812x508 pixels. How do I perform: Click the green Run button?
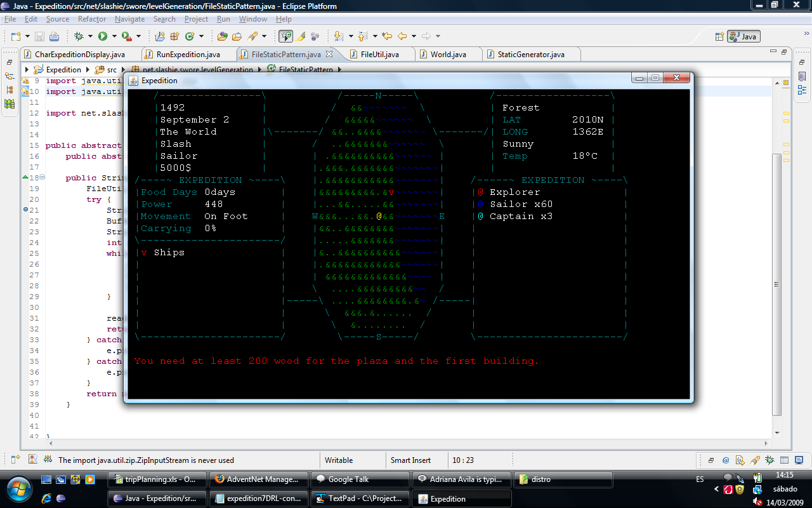point(102,36)
